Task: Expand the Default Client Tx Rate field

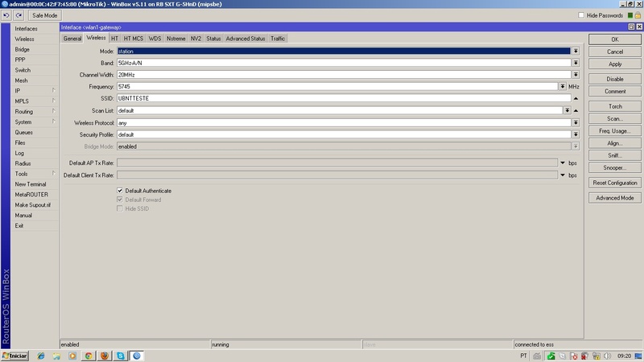Action: (x=563, y=175)
